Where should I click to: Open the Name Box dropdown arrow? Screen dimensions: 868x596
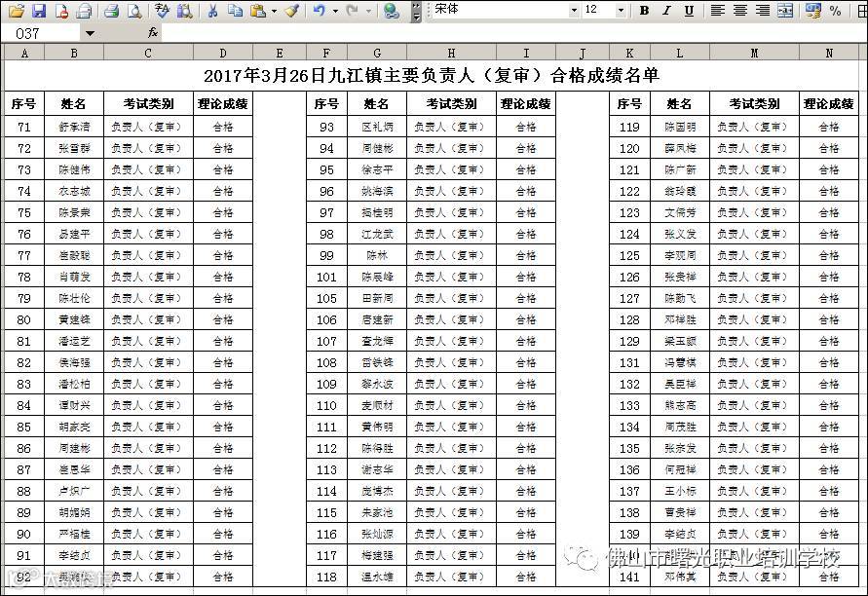tap(90, 34)
